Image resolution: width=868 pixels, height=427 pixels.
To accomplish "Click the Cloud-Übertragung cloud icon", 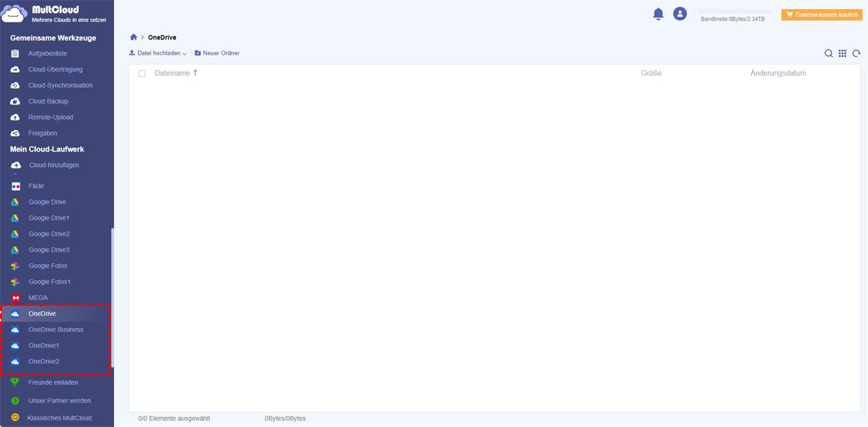I will pyautogui.click(x=15, y=69).
